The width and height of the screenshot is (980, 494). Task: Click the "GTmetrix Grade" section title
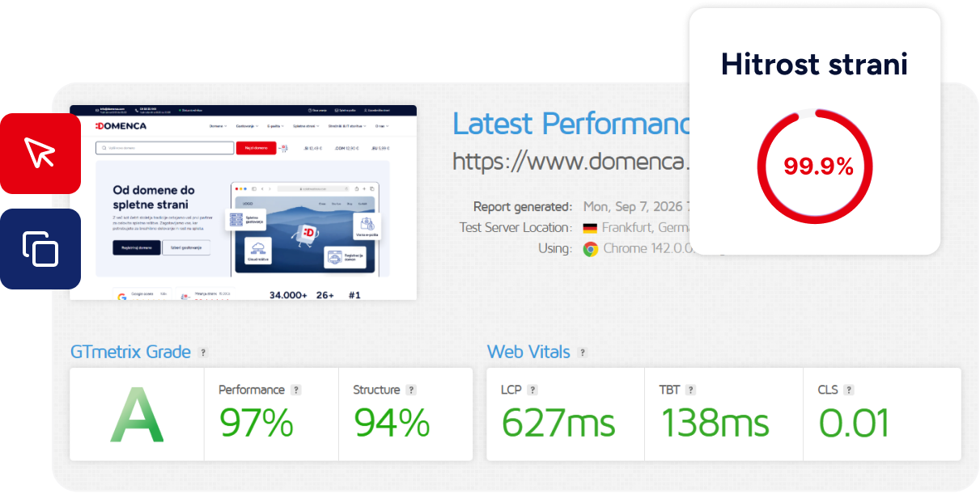pos(131,352)
